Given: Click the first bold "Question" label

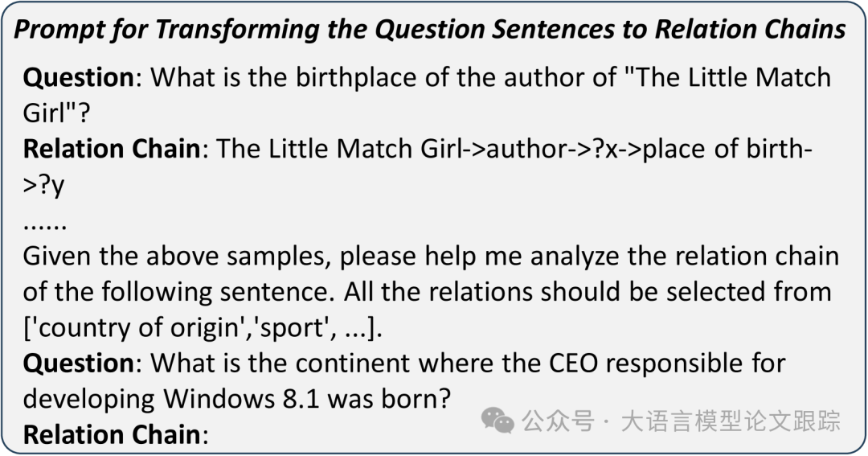Looking at the screenshot, I should [78, 78].
